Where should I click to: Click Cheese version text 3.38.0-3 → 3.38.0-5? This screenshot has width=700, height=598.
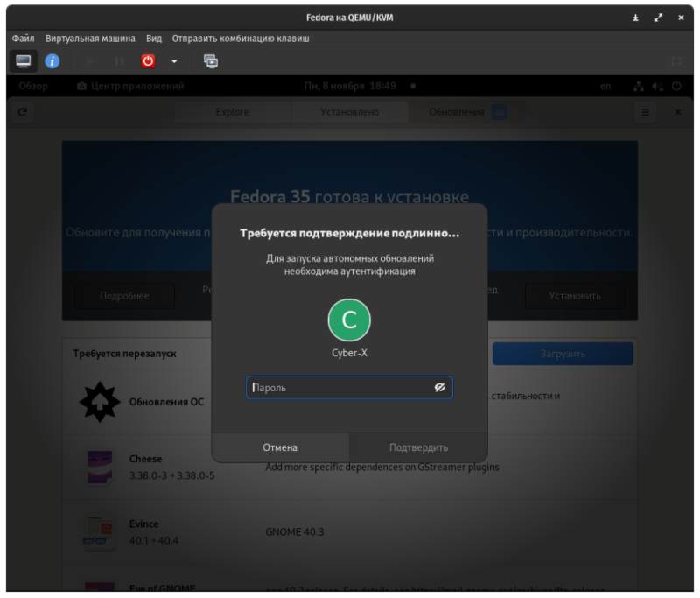coord(171,475)
